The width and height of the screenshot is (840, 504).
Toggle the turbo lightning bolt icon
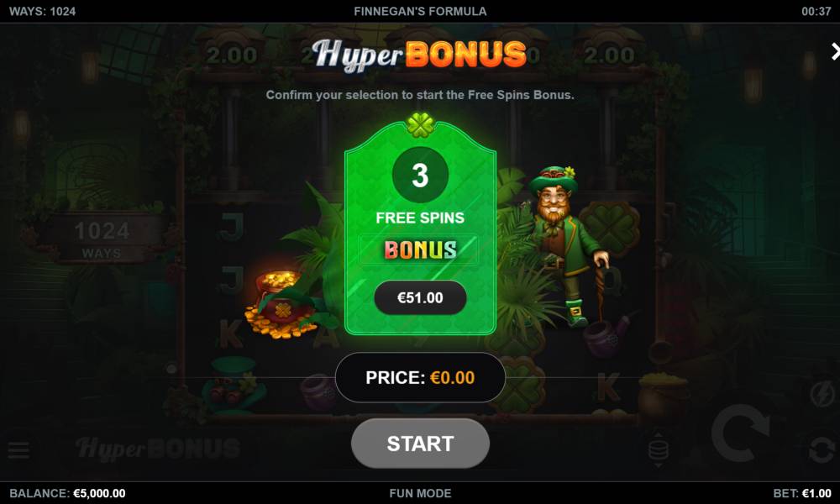822,394
